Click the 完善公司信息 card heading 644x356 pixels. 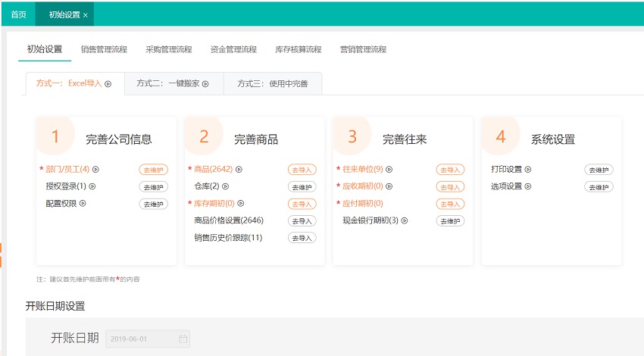pyautogui.click(x=119, y=139)
